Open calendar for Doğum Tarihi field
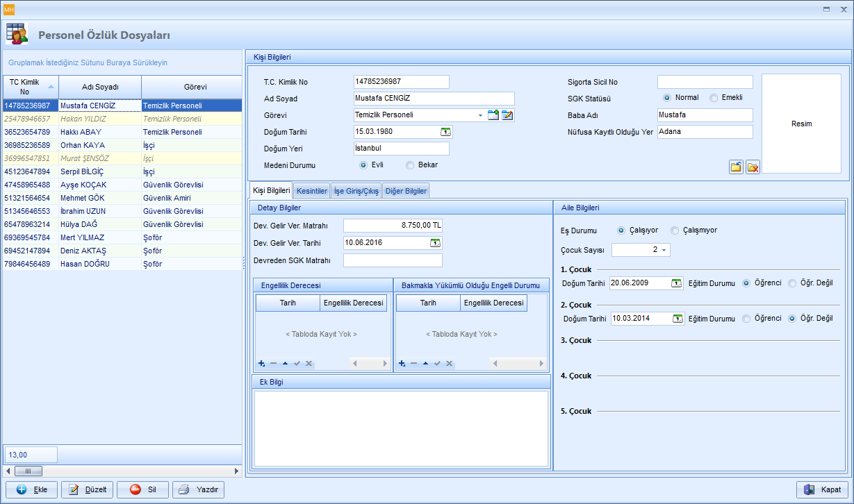Image resolution: width=854 pixels, height=504 pixels. click(x=445, y=132)
